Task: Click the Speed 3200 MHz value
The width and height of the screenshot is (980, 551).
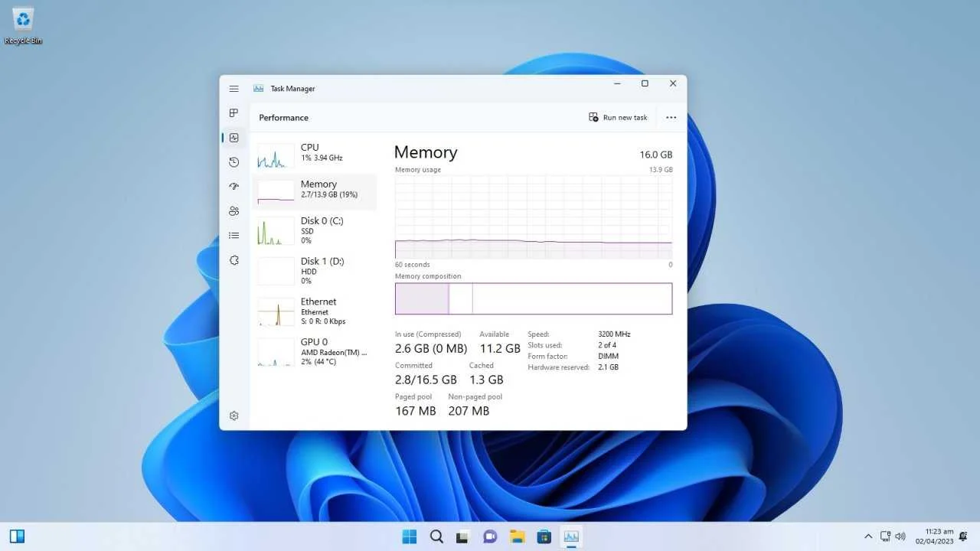Action: coord(614,334)
